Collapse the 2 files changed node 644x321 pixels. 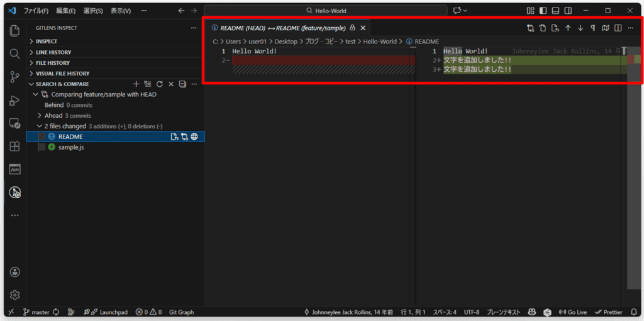click(40, 126)
